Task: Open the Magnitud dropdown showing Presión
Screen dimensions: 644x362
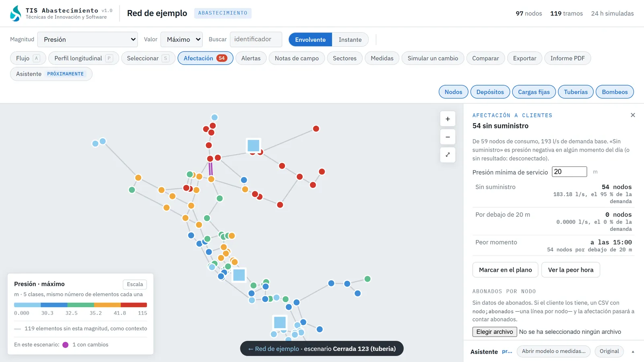Action: pyautogui.click(x=87, y=39)
